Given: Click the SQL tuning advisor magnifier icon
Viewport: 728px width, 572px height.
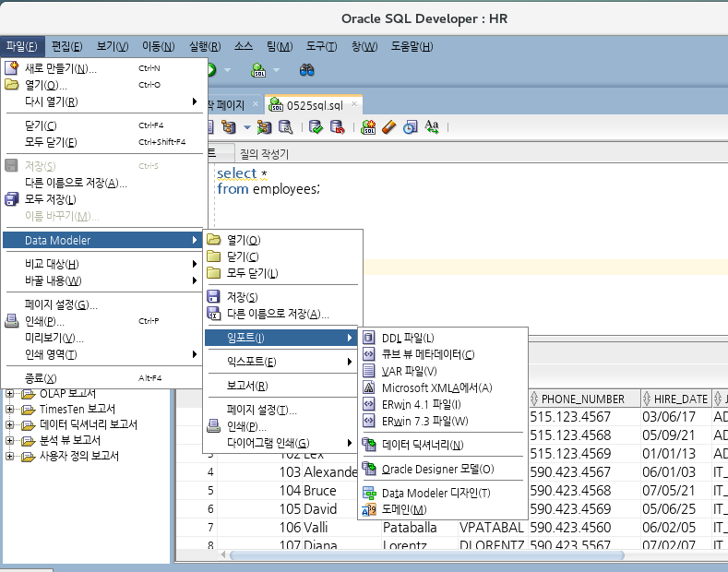Looking at the screenshot, I should [285, 126].
